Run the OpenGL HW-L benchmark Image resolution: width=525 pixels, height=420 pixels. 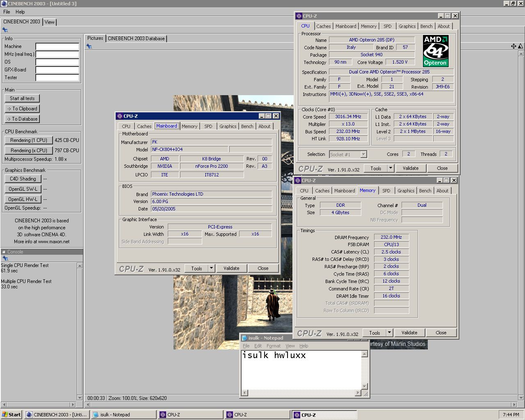[23, 199]
